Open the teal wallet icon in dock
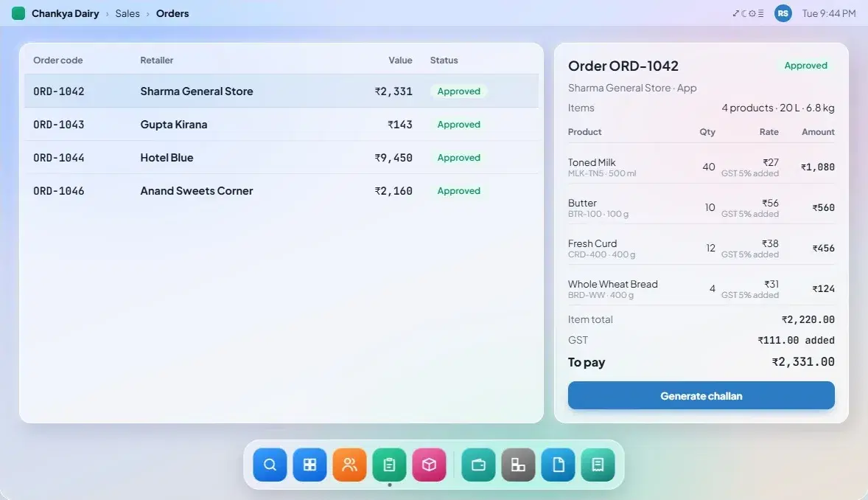Screen dimensions: 868x500 (478, 465)
